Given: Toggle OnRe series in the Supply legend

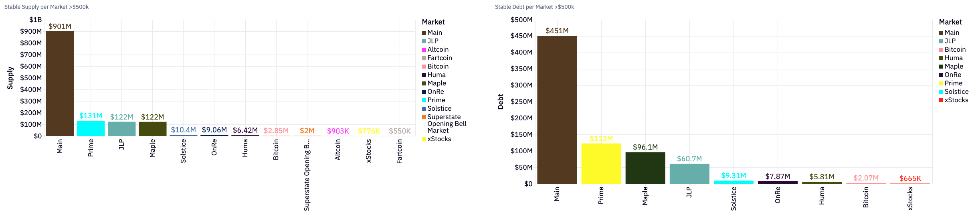Looking at the screenshot, I should (435, 92).
